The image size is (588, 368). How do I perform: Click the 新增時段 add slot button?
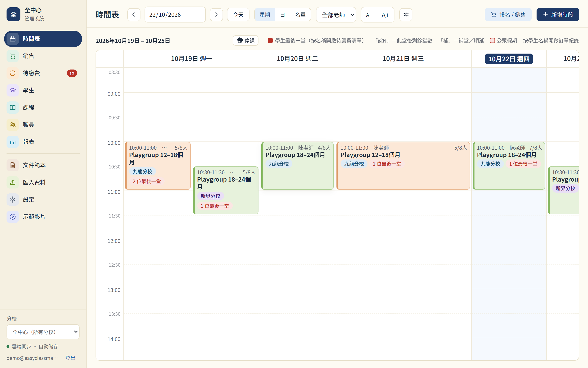point(558,15)
